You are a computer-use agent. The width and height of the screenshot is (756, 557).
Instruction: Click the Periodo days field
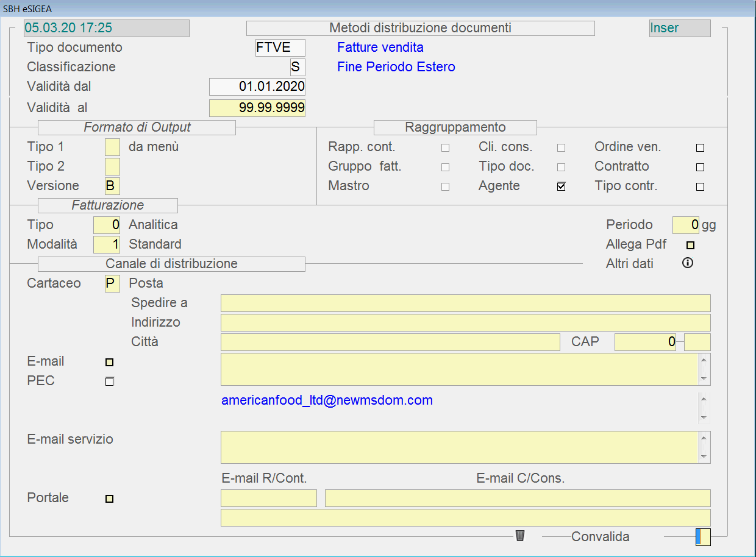[x=685, y=225]
